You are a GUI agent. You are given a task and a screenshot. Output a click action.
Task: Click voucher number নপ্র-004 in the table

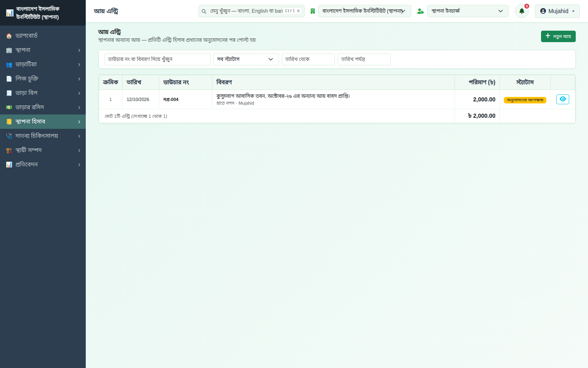171,99
